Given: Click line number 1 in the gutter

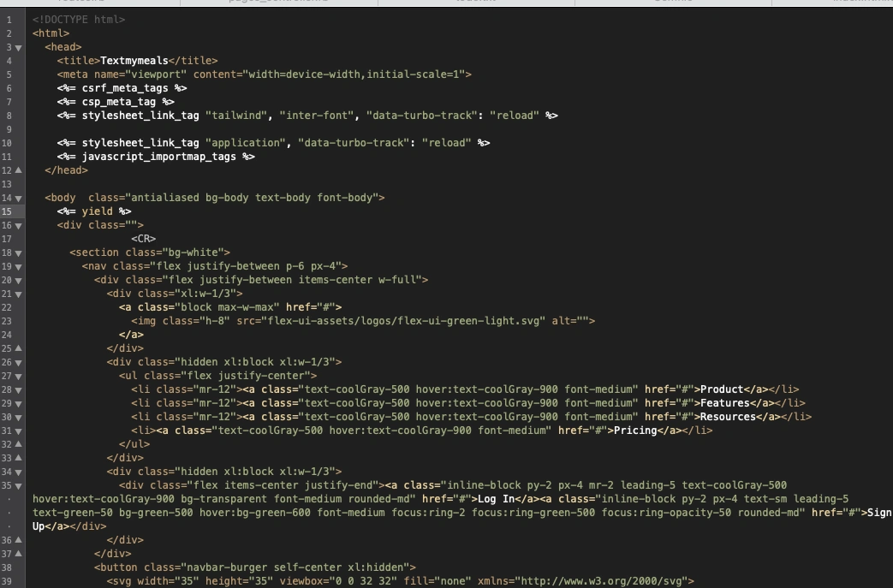Looking at the screenshot, I should coord(8,20).
